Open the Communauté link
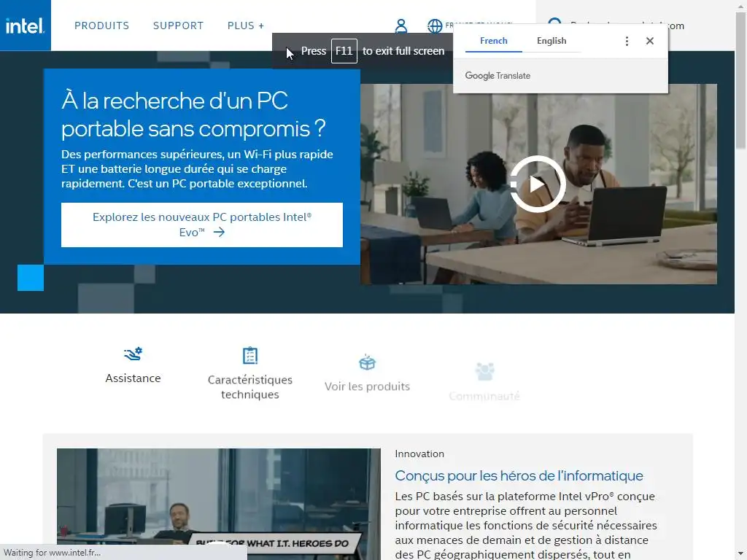Screen dimensions: 747x560 [x=484, y=396]
